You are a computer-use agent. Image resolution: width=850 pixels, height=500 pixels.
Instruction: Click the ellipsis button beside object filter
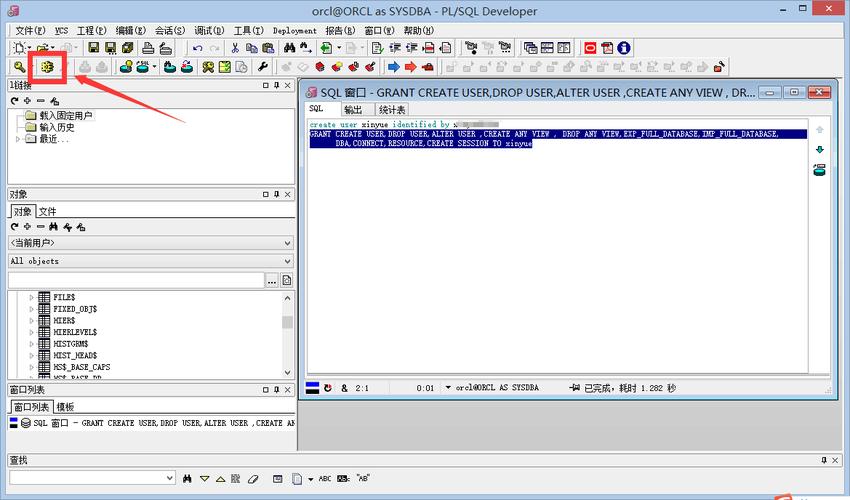(x=272, y=280)
